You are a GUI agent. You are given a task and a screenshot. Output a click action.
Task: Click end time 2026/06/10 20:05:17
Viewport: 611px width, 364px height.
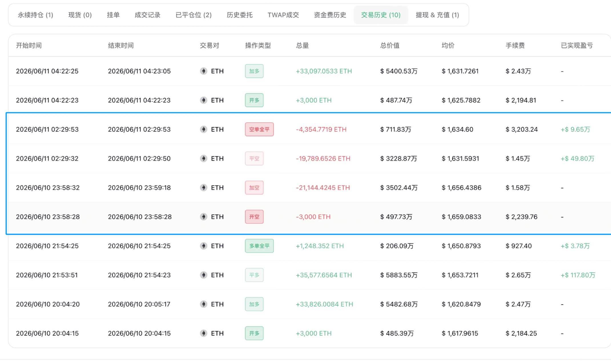coord(139,304)
